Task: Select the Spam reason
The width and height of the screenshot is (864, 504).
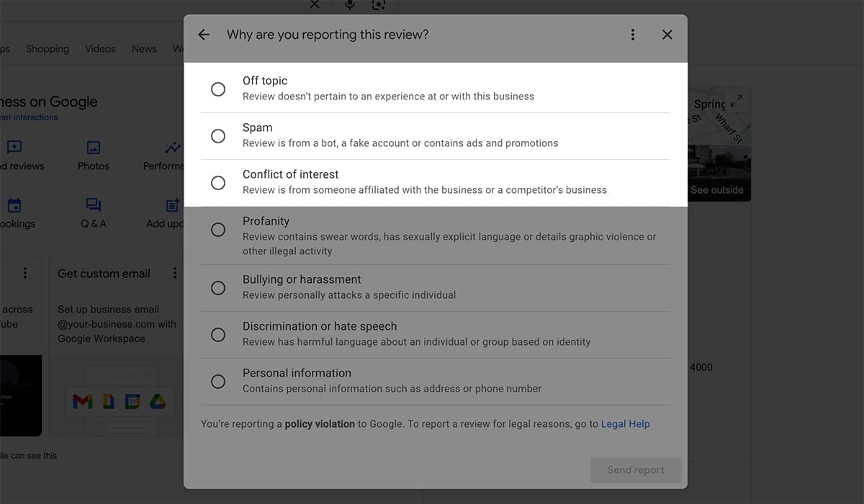Action: point(218,135)
